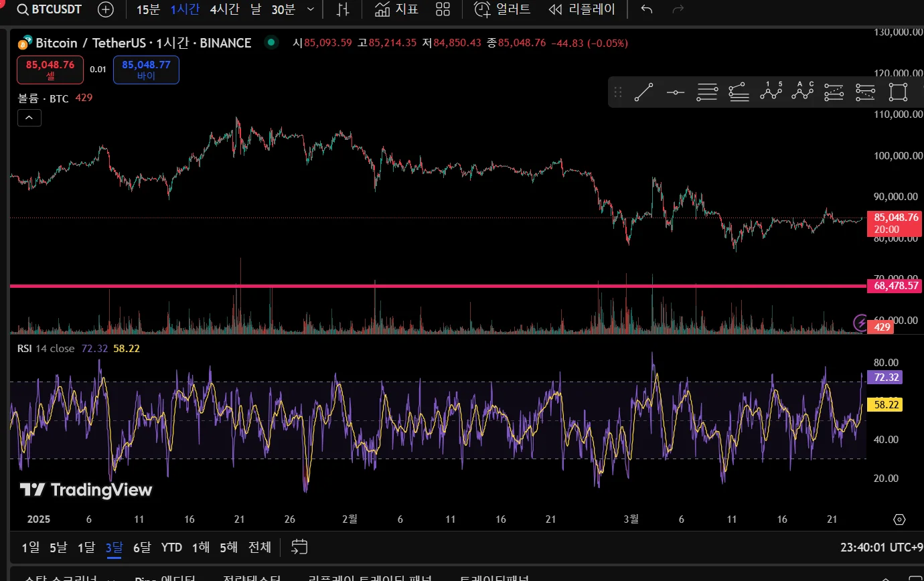Pick the ABC correction wave tool

click(x=802, y=92)
